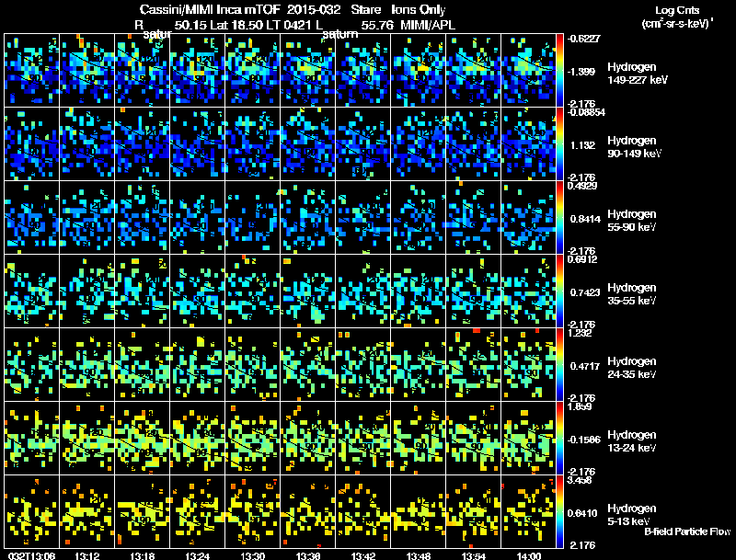This screenshot has width=736, height=560.
Task: Click the Hydrogen 35-55 keV label
Action: point(632,294)
